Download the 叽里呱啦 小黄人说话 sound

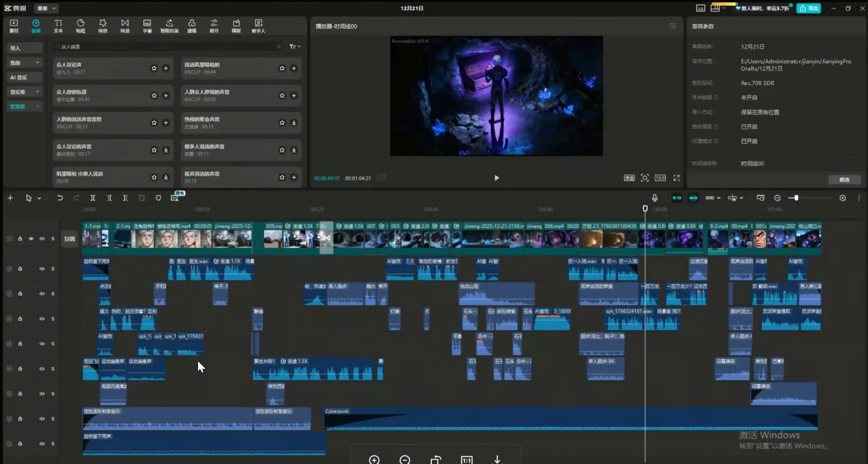(166, 178)
